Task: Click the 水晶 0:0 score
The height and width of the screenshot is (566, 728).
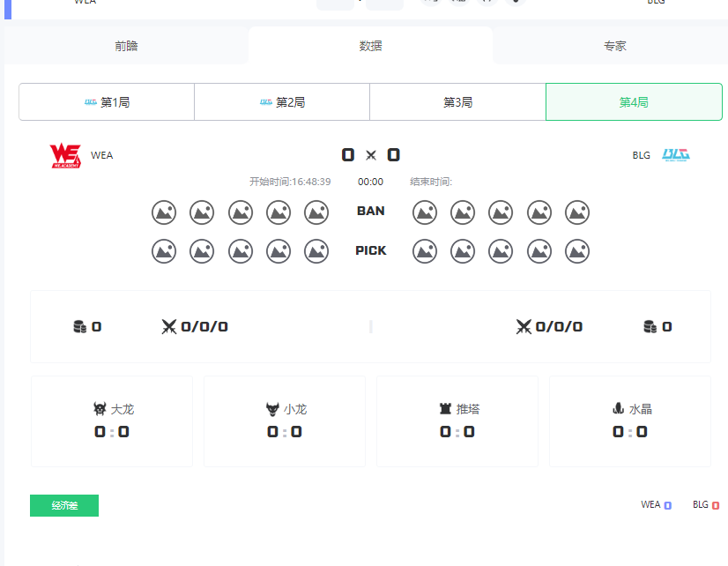Action: pos(630,432)
